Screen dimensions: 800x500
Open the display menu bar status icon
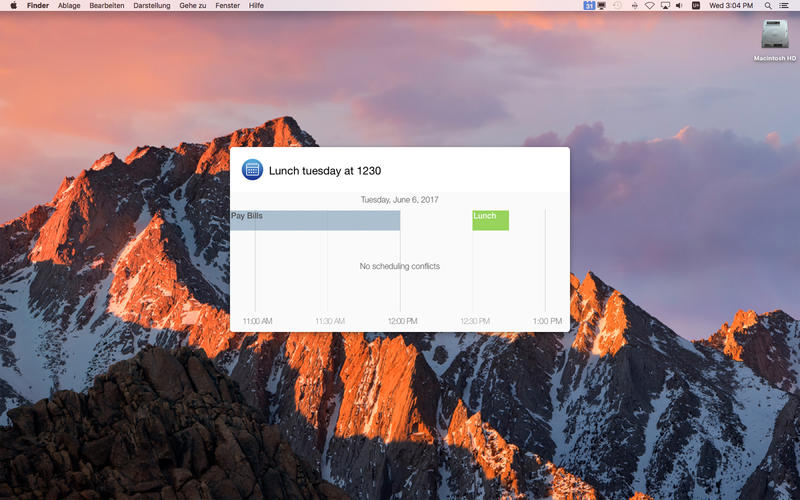pyautogui.click(x=602, y=6)
